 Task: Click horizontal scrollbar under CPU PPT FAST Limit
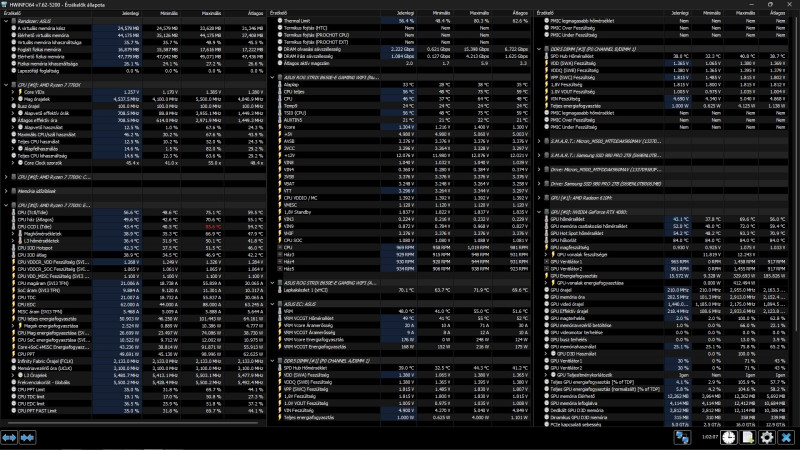(x=133, y=422)
